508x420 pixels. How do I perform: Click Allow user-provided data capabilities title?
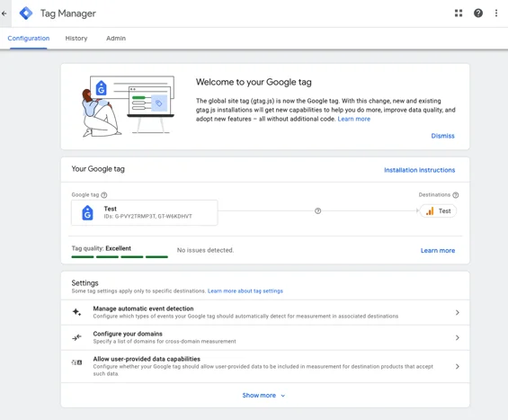tap(147, 359)
